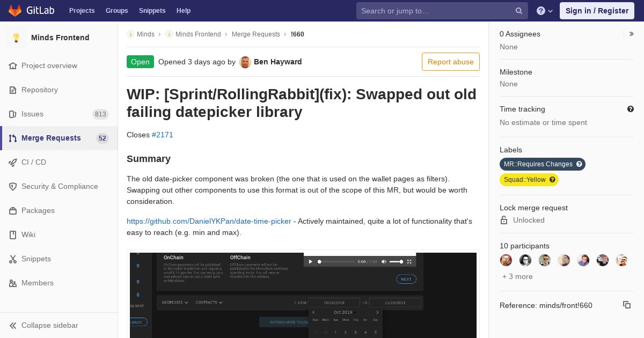Click the Issues count badge 813
The height and width of the screenshot is (338, 644).
100,114
